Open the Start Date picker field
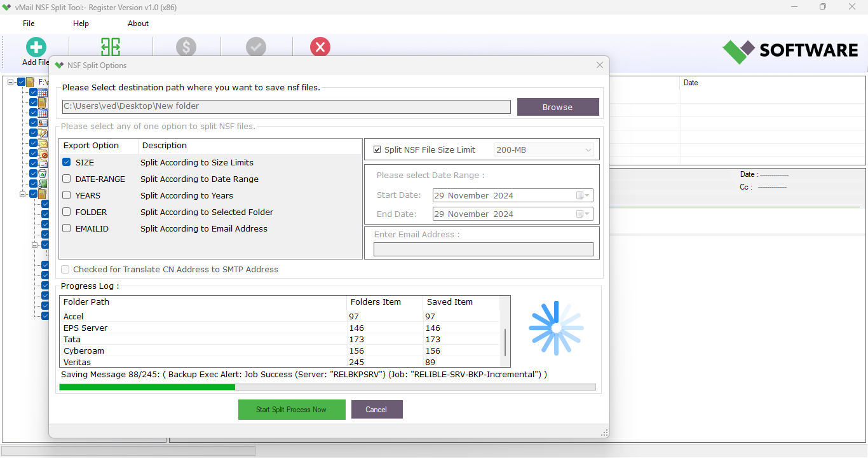 pyautogui.click(x=513, y=195)
